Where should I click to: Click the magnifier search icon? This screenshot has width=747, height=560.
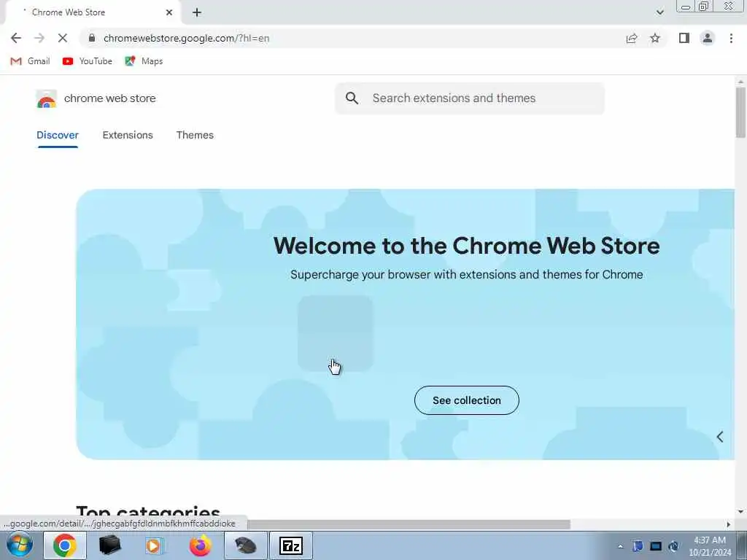[x=352, y=98]
